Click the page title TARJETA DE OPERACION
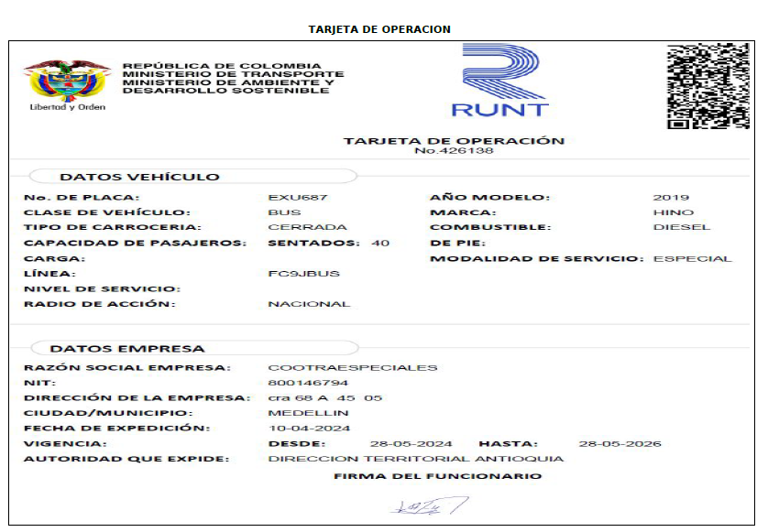Screen dimensions: 768x532 [379, 29]
